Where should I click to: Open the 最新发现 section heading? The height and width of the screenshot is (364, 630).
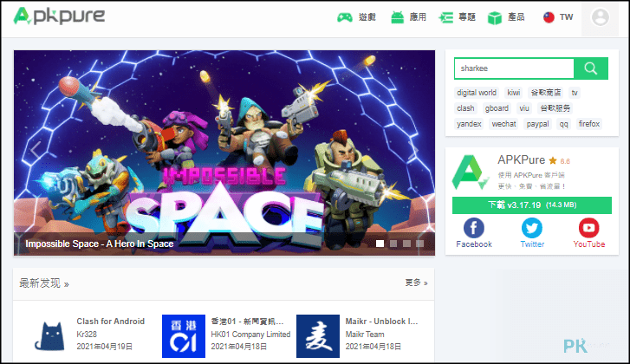(x=44, y=283)
